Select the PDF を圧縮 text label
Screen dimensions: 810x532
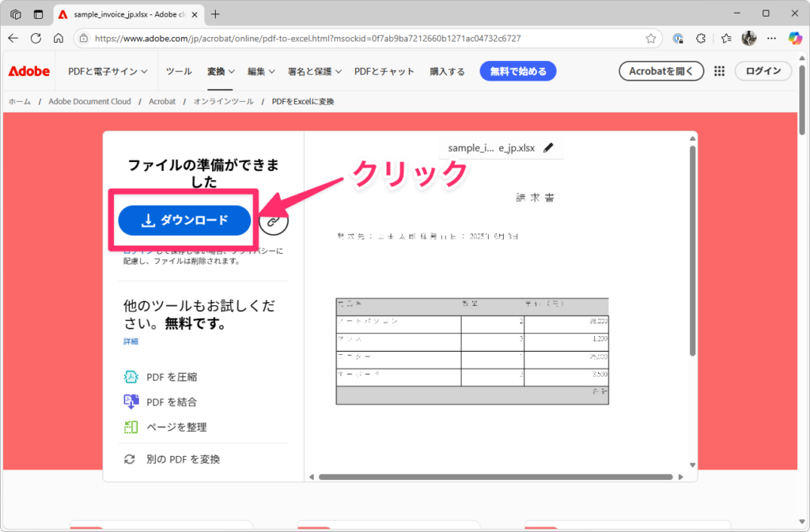click(x=172, y=377)
